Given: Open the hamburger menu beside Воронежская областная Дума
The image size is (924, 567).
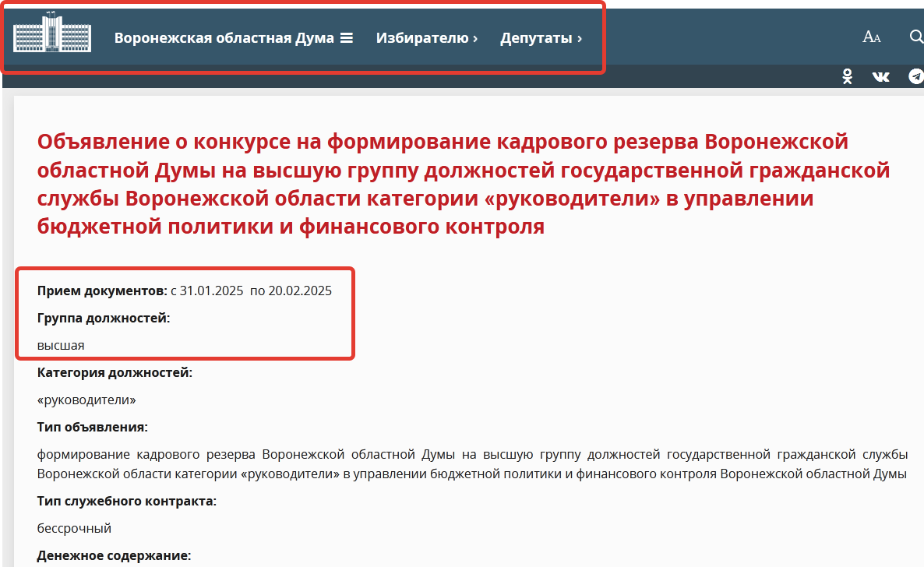Looking at the screenshot, I should coord(347,37).
